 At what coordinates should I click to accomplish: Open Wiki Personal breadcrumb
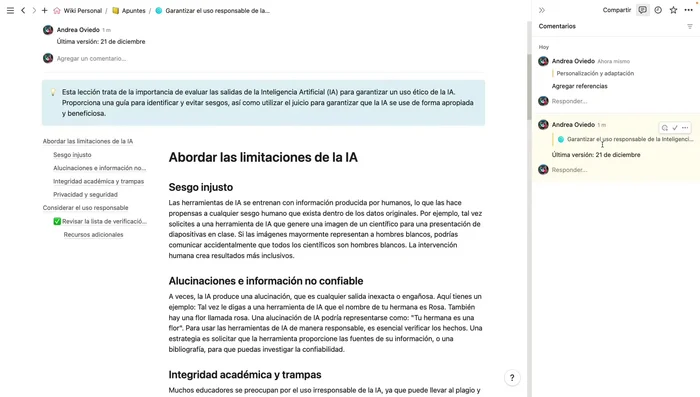point(83,10)
